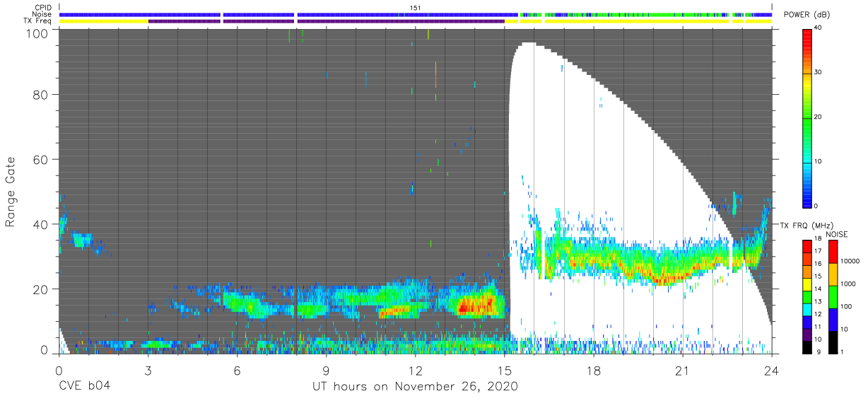Screen dimensions: 868x401
Task: Click the 15 hour tick label on the time axis
Action: click(x=504, y=369)
